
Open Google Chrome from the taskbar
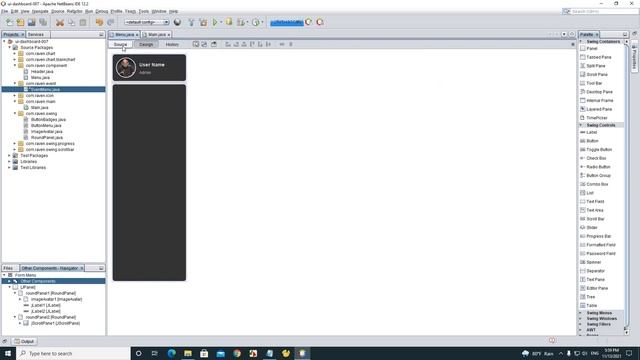237,353
